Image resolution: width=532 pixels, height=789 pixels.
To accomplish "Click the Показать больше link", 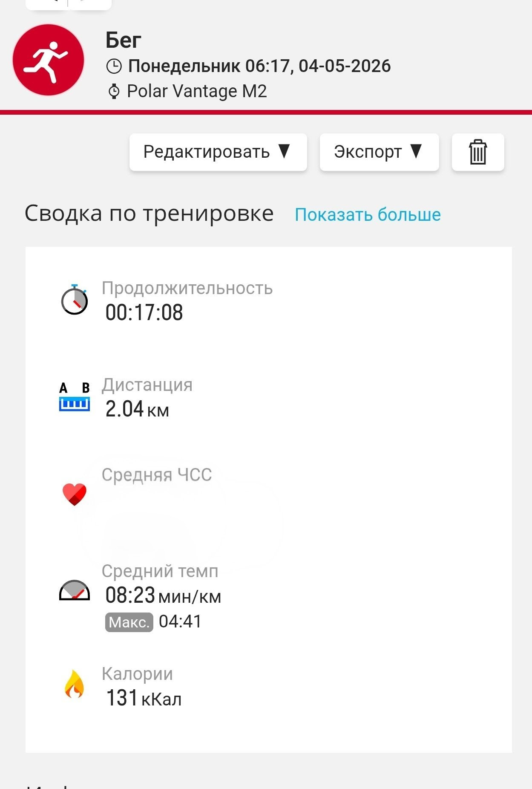I will click(368, 214).
